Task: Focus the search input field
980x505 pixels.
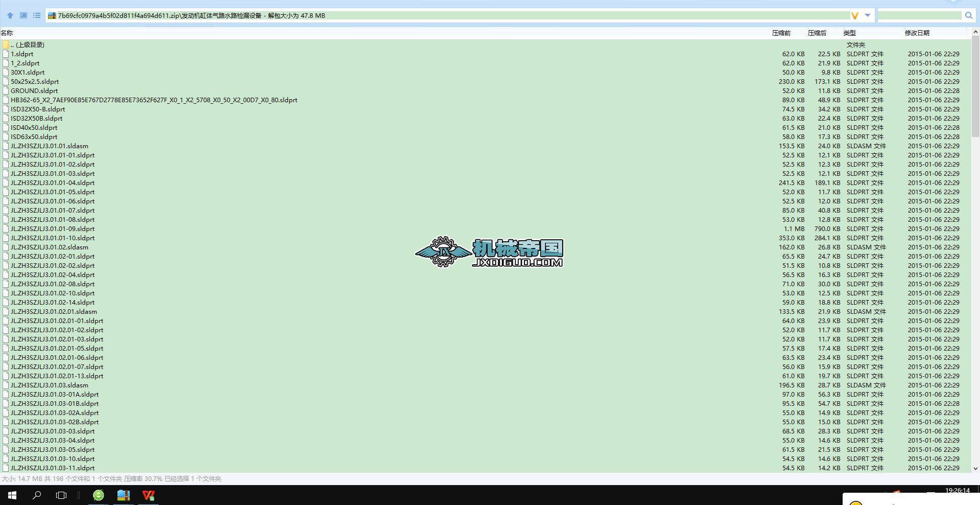Action: [920, 15]
